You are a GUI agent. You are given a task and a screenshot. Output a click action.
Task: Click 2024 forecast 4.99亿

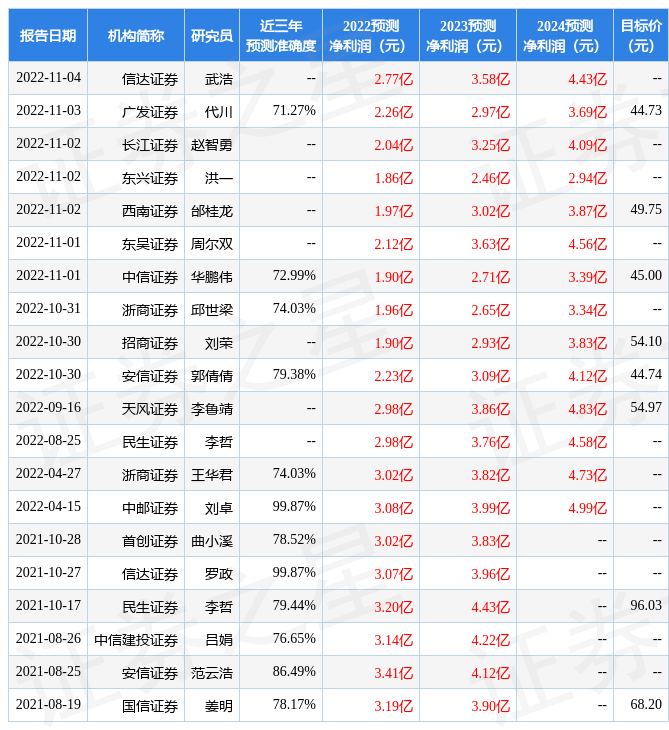[588, 508]
